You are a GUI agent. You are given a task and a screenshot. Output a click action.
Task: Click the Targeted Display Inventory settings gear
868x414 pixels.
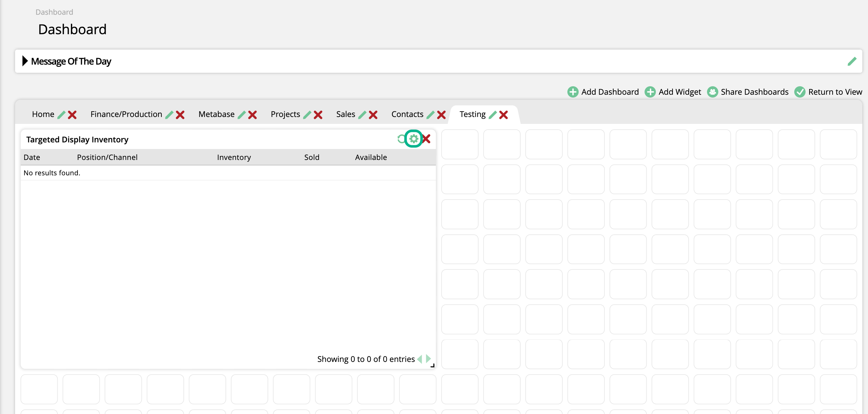coord(414,138)
